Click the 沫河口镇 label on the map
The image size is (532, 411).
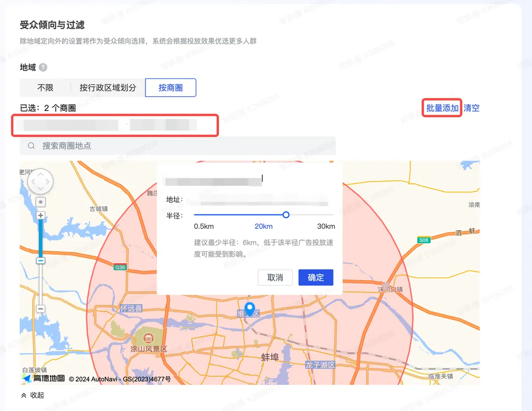point(390,289)
